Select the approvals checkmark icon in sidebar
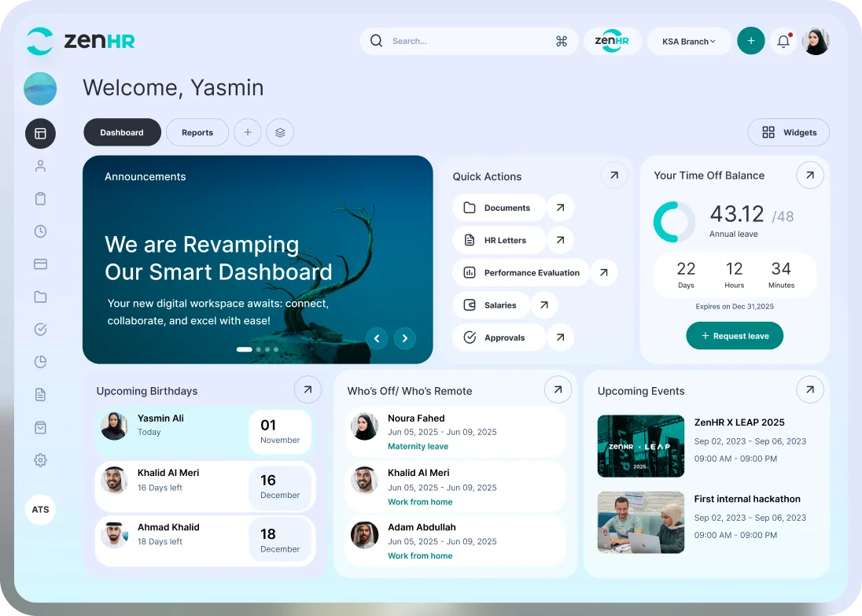 40,329
